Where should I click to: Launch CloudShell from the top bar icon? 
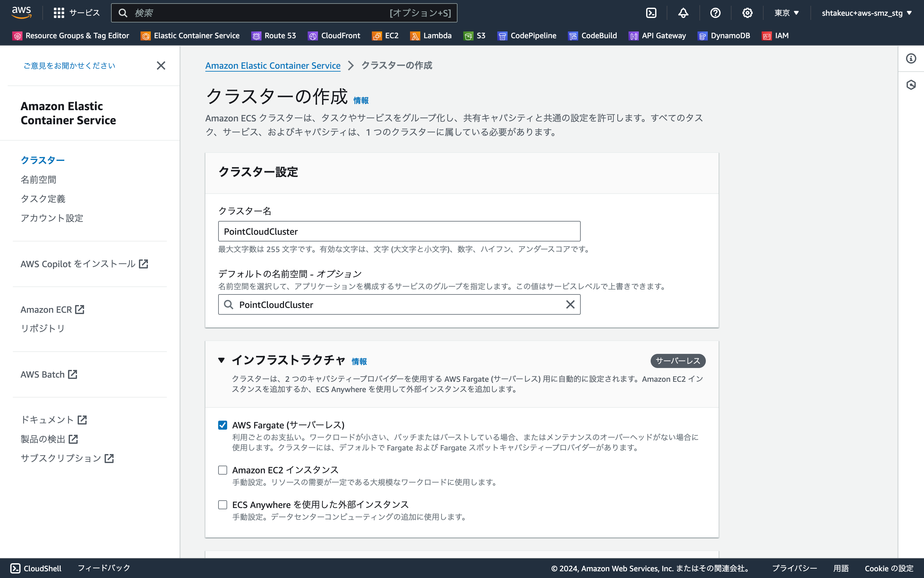coord(651,13)
